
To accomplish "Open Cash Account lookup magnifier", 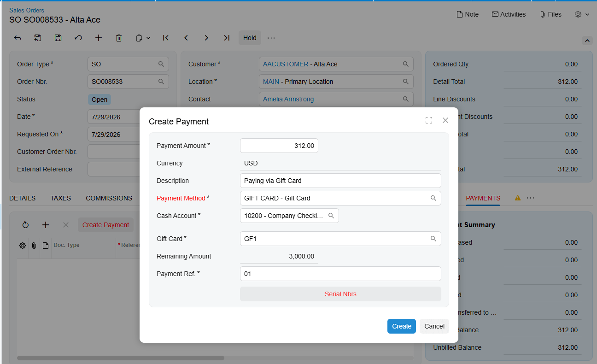I will [331, 216].
